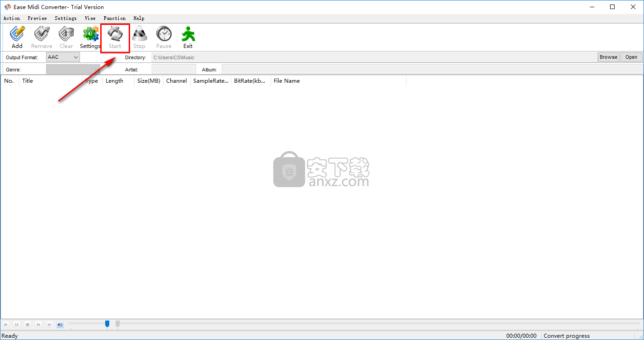Image resolution: width=644 pixels, height=340 pixels.
Task: Click the next track button in the player
Action: click(49, 324)
